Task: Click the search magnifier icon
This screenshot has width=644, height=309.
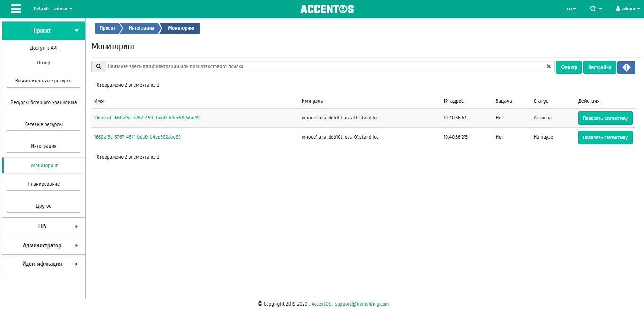Action: (x=98, y=67)
